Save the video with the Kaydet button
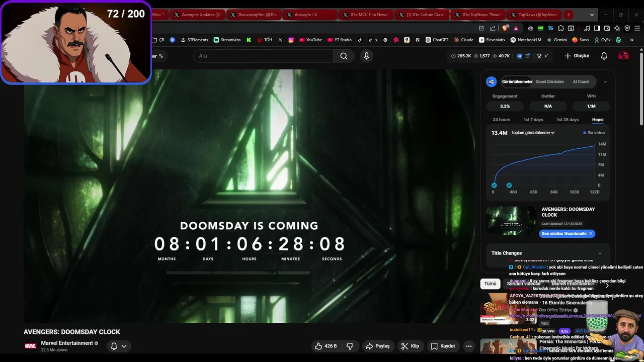644x362 pixels. [x=443, y=346]
